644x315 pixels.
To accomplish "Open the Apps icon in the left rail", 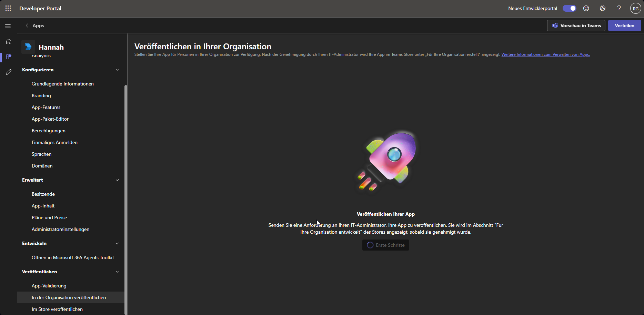I will pyautogui.click(x=9, y=57).
